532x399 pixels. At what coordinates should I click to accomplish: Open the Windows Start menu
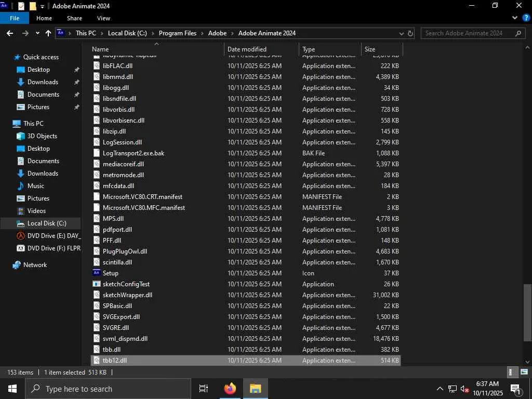[12, 389]
